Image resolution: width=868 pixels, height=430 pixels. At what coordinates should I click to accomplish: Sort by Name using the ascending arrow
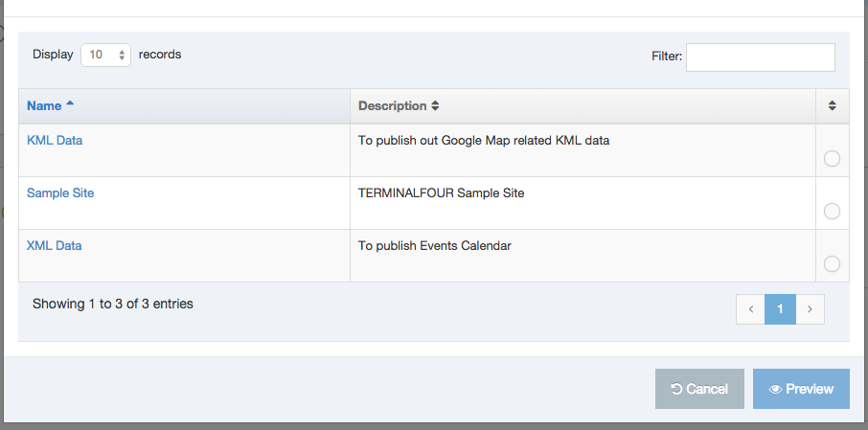click(70, 105)
